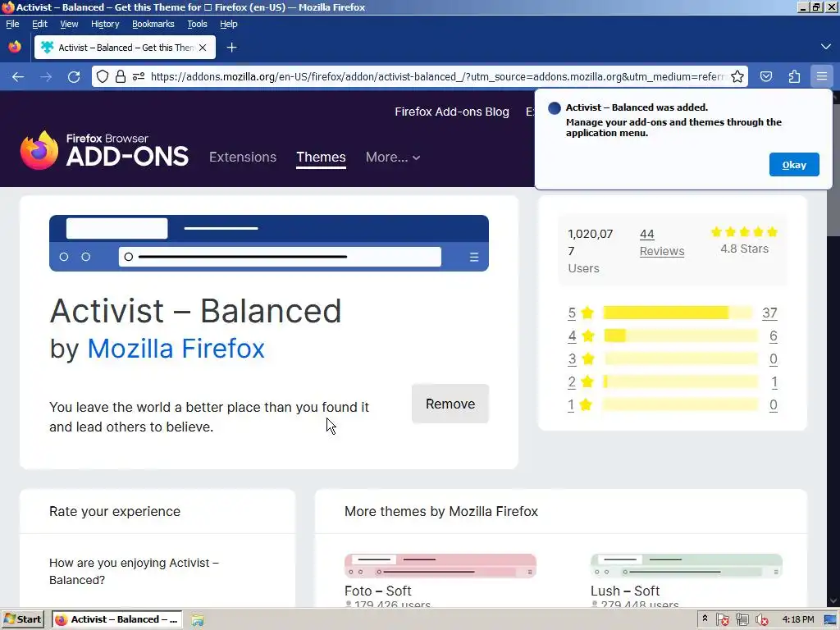This screenshot has width=840, height=630.
Task: Filter reviews by 5 star rating
Action: point(582,313)
